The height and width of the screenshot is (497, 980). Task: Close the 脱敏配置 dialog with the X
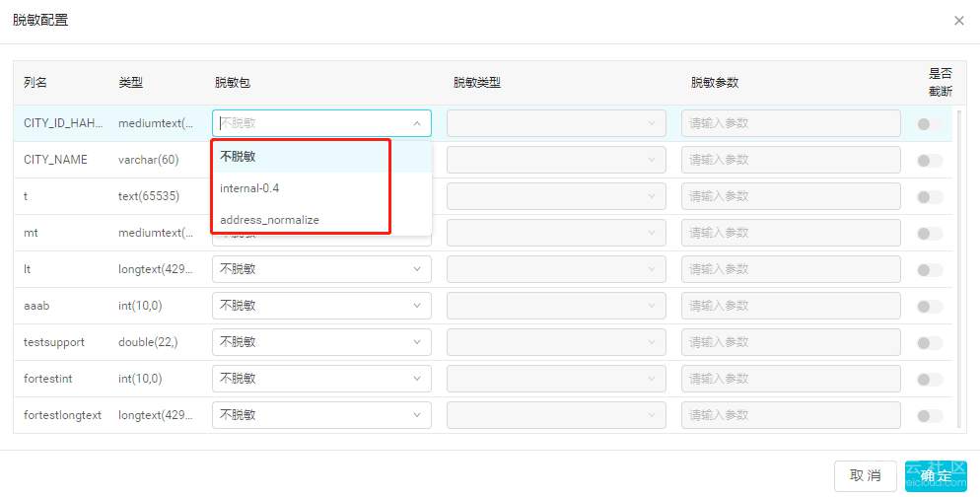click(x=958, y=21)
